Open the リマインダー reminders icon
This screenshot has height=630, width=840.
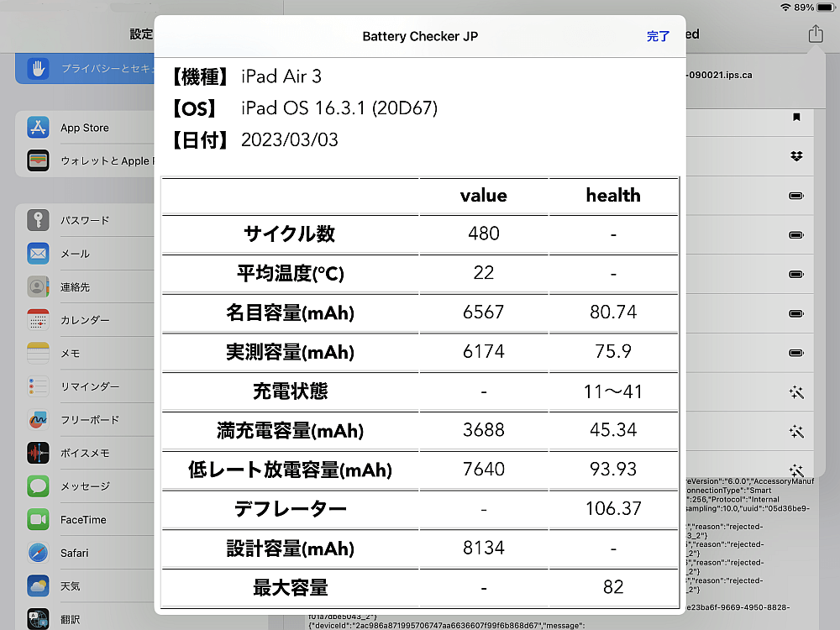38,386
